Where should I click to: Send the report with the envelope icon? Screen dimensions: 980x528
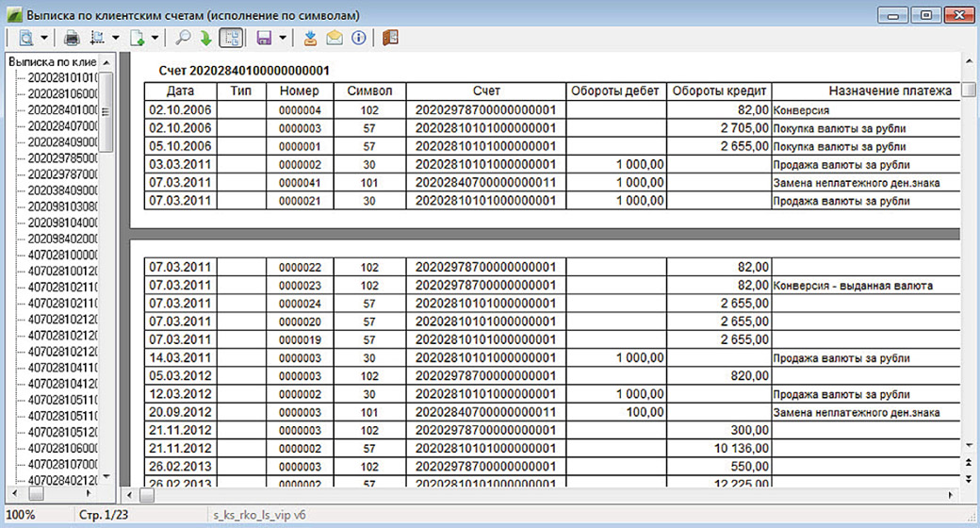click(335, 38)
